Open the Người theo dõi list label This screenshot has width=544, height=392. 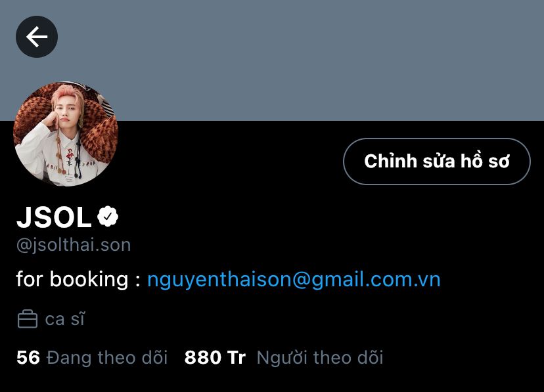(x=320, y=358)
